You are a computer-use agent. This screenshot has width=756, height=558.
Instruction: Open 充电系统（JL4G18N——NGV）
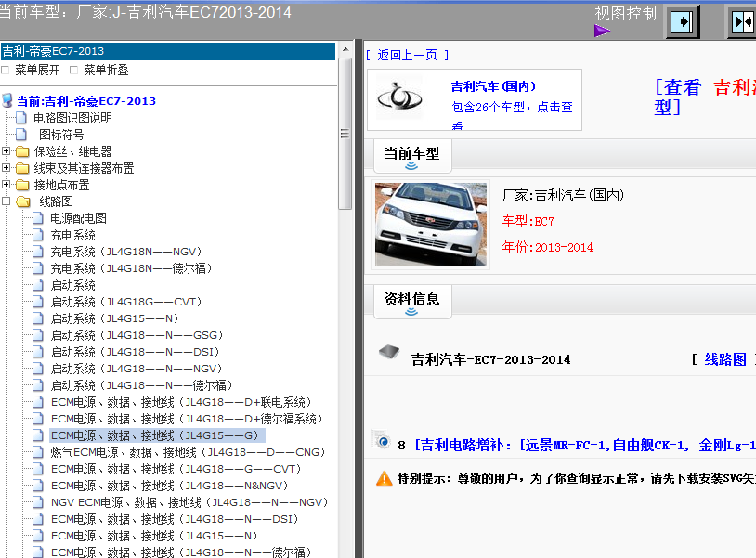tap(126, 252)
